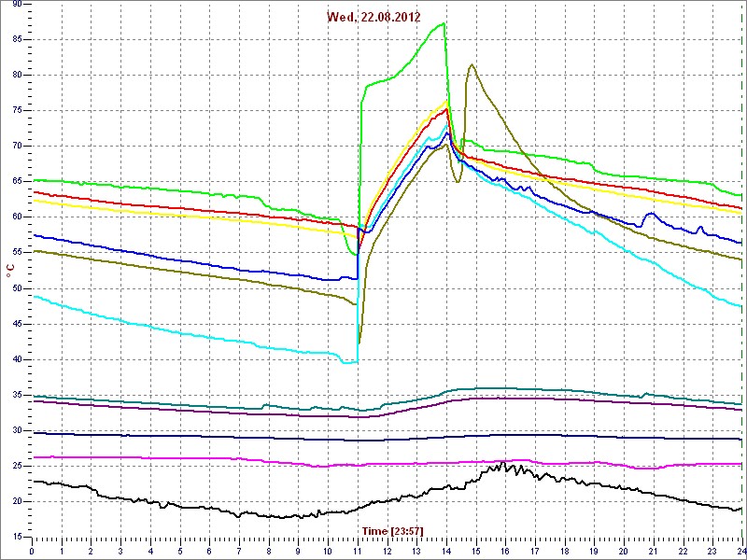The height and width of the screenshot is (560, 747).
Task: Click hour 7 on the time axis
Action: [x=239, y=551]
